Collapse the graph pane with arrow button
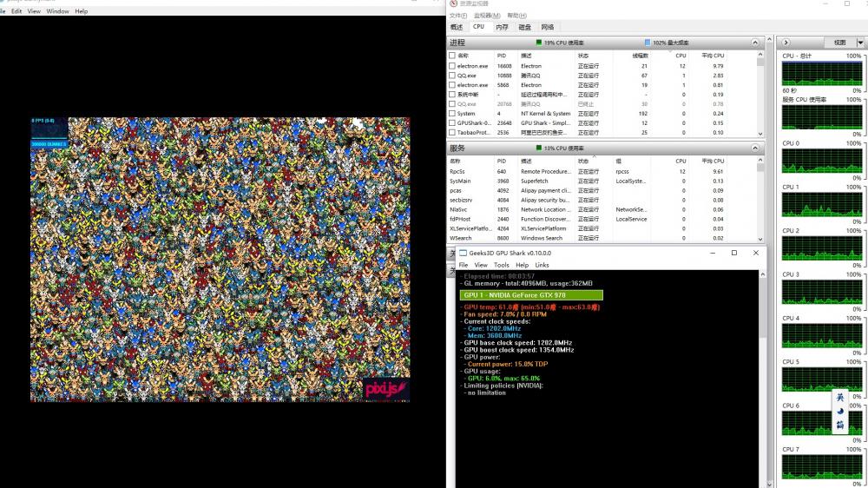Image resolution: width=868 pixels, height=488 pixels. (785, 43)
